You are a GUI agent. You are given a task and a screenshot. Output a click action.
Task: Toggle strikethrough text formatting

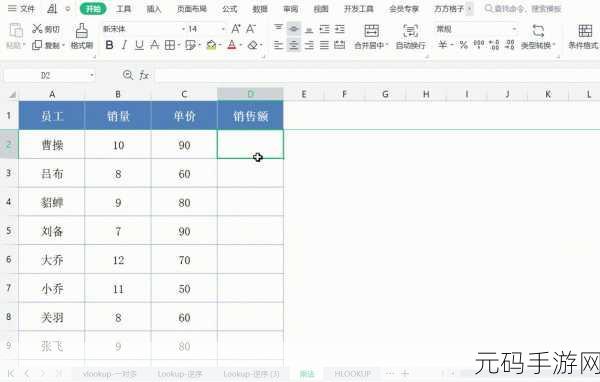(155, 45)
